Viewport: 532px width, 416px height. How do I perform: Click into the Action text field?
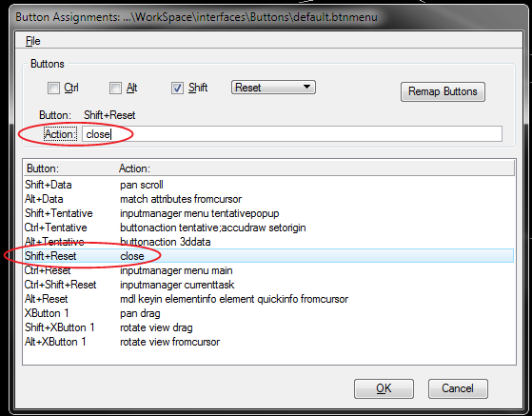pyautogui.click(x=292, y=134)
